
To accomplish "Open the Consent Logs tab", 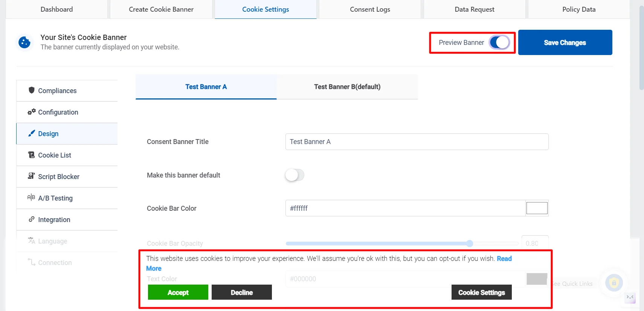I will [370, 9].
